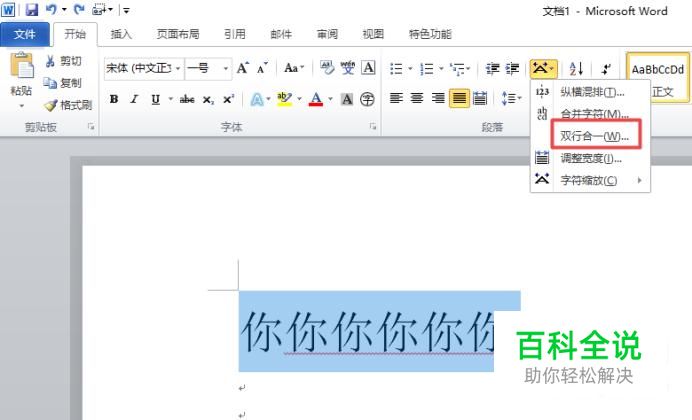Center align the text
This screenshot has height=420, width=692.
click(x=417, y=98)
